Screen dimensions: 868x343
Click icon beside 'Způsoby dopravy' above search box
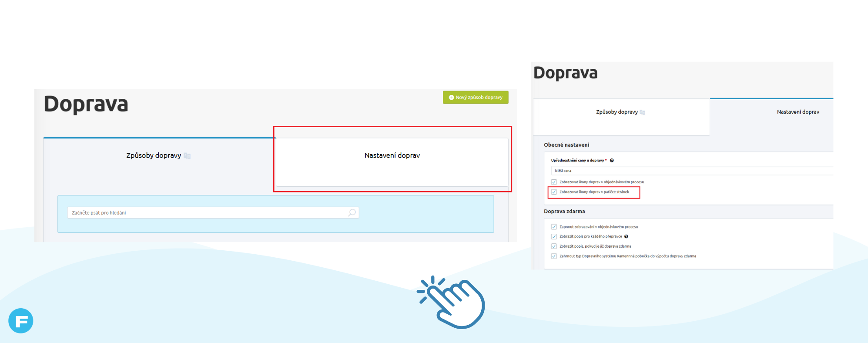187,156
